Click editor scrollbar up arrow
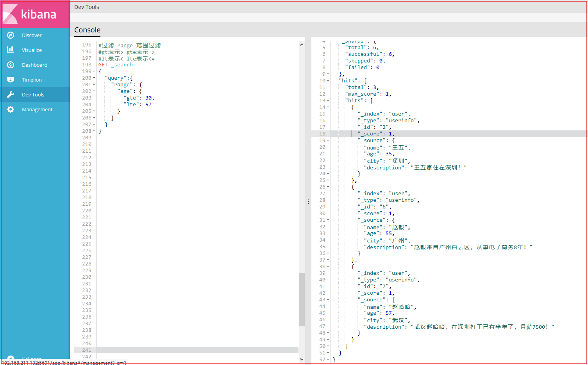Viewport: 588px width, 365px height. coord(302,45)
